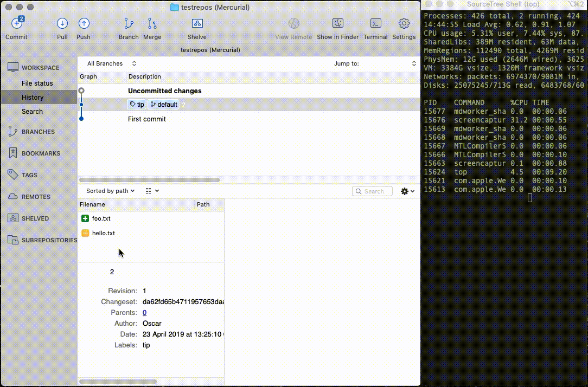The height and width of the screenshot is (387, 588).
Task: Open the BRANCHES sidebar section
Action: [x=39, y=132]
